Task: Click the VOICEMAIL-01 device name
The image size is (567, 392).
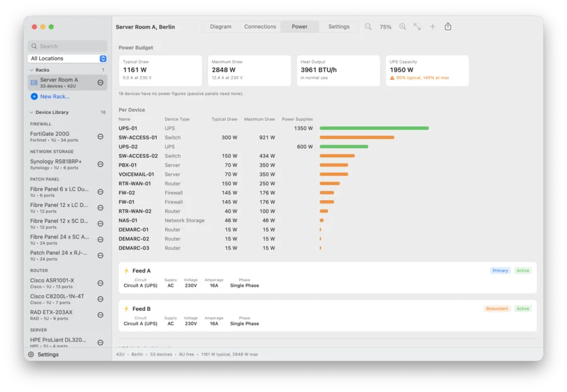Action: [x=136, y=174]
